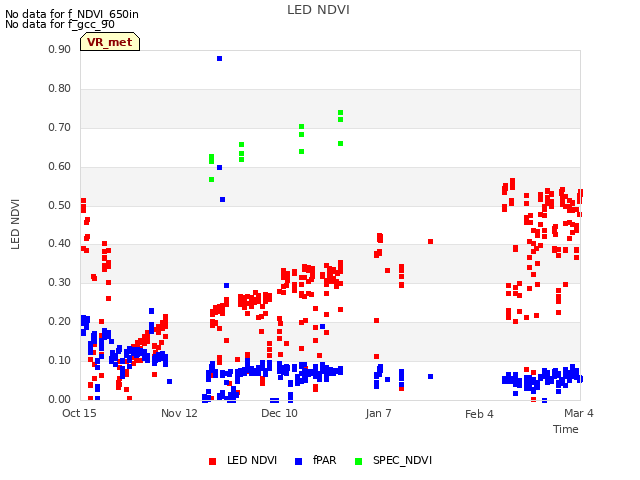This screenshot has width=640, height=480.
Task: Click the 0.30 y-axis tick label
Action: (x=59, y=282)
